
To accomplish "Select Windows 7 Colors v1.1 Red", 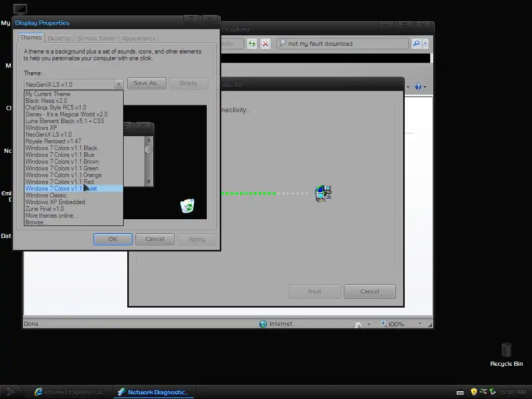I will click(x=74, y=182).
